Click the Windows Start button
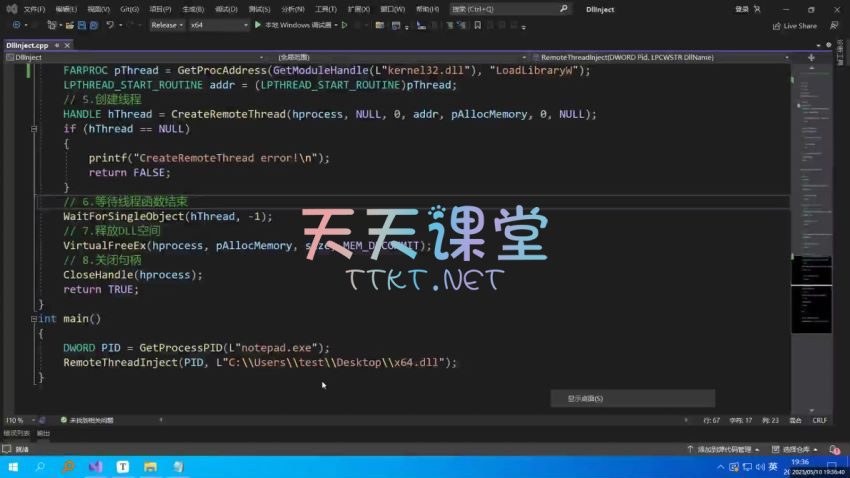This screenshot has height=478, width=850. (14, 467)
